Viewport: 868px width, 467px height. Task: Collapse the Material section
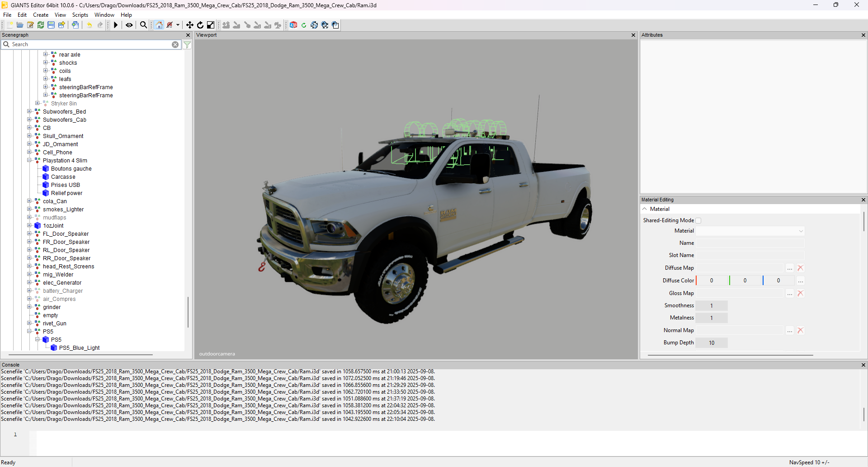[645, 209]
